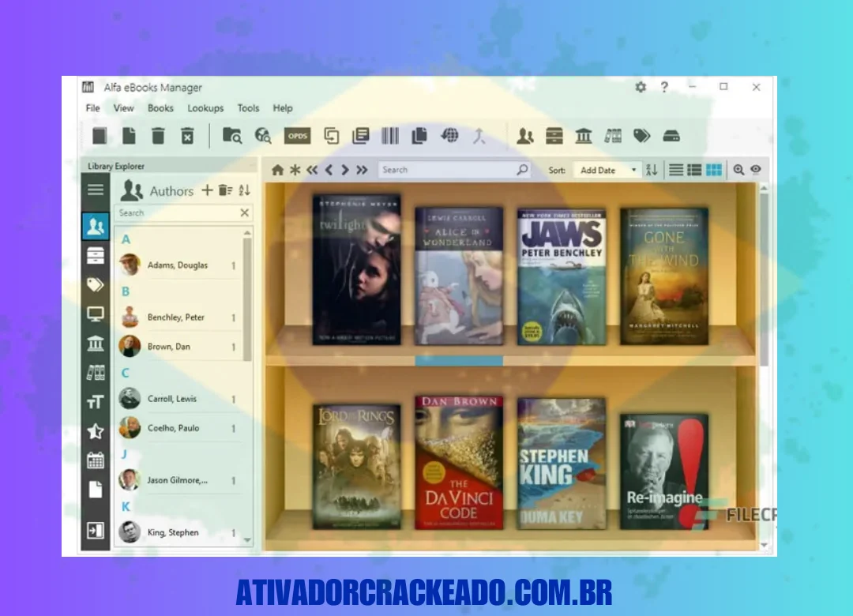Go to home in navigation bar
The width and height of the screenshot is (853, 616).
pyautogui.click(x=277, y=170)
